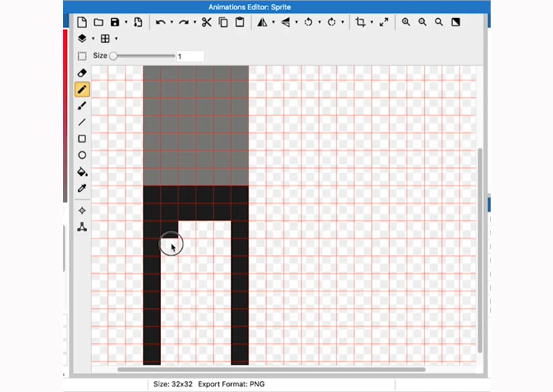Cut selection with scissors icon
This screenshot has height=392, width=553.
[x=207, y=22]
